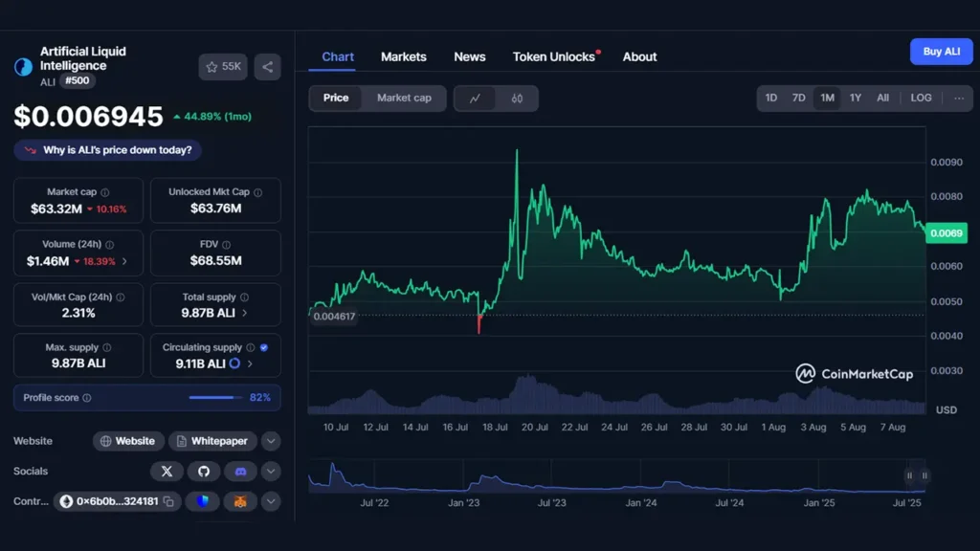Expand the Socials dropdown
This screenshot has width=980, height=551.
point(271,471)
